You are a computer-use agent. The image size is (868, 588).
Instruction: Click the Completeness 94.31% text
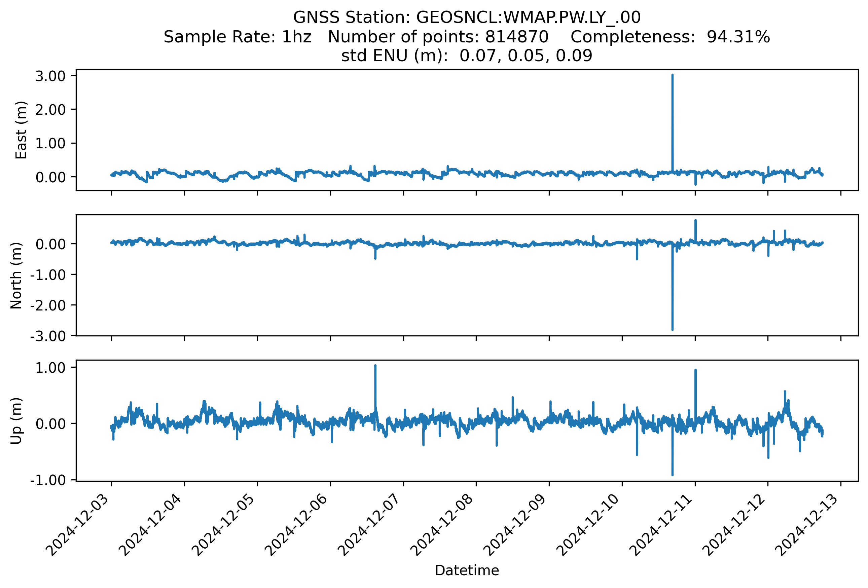(670, 37)
